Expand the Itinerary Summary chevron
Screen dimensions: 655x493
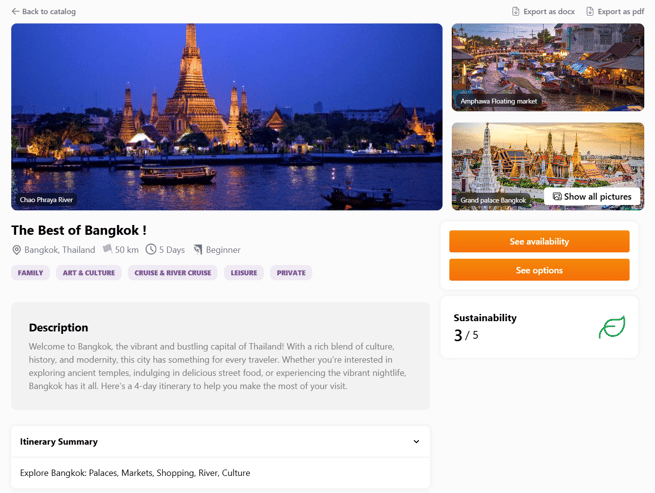point(416,442)
